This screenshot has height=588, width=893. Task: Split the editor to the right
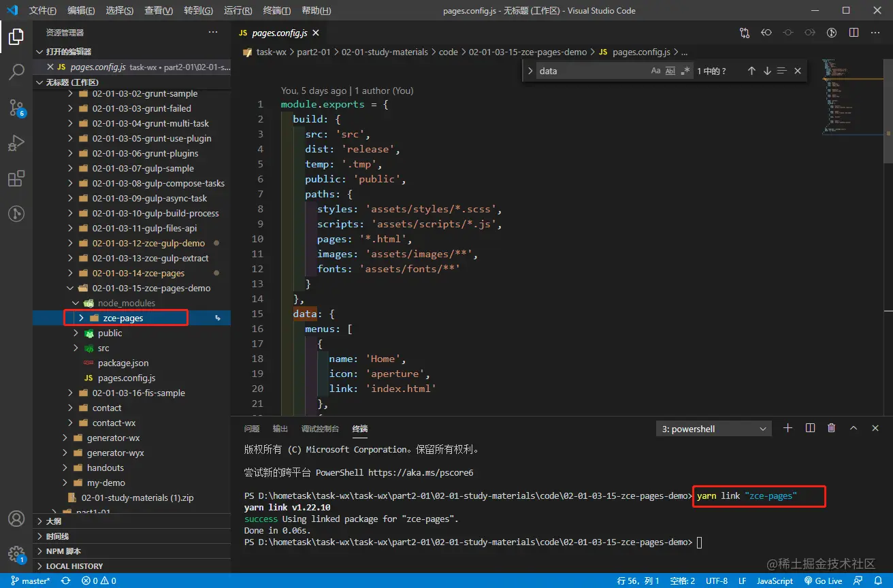pyautogui.click(x=854, y=33)
